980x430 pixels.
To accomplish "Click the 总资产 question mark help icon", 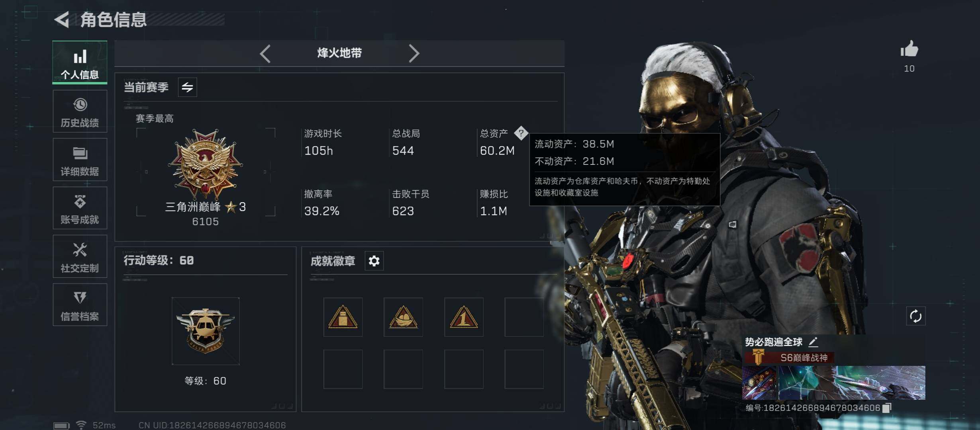I will coord(521,133).
